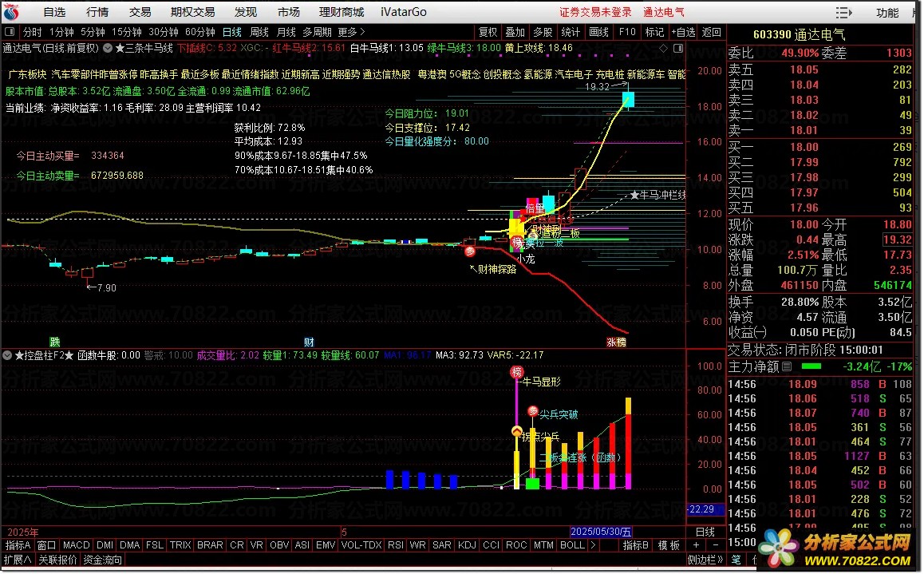Select the 1分钟 period
Screen dimensions: 924x574
pyautogui.click(x=61, y=32)
